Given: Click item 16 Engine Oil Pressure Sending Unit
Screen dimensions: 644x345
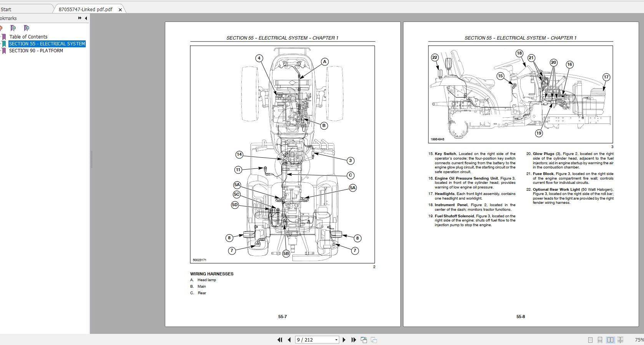Looking at the screenshot, I should coord(472,183).
